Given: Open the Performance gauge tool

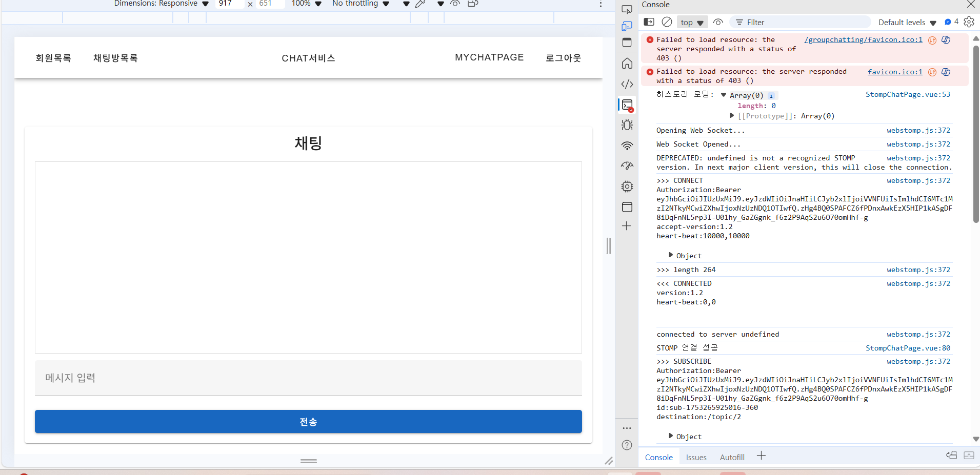Looking at the screenshot, I should tap(627, 166).
